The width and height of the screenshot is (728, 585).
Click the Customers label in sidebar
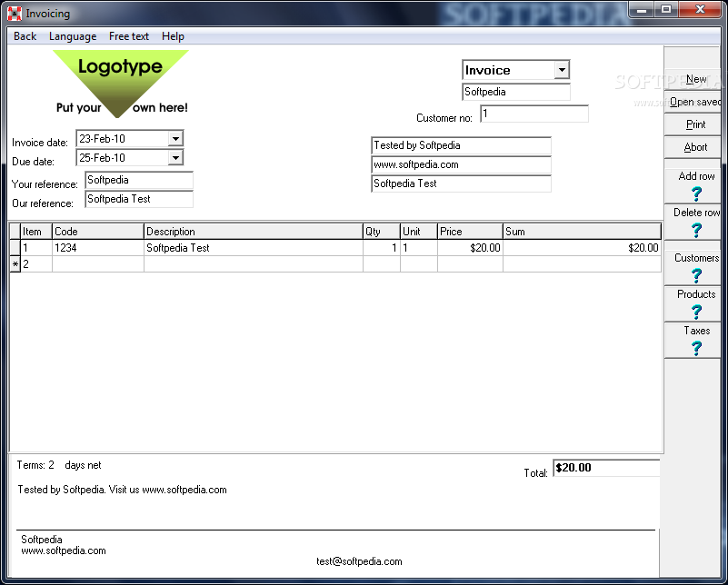(x=696, y=257)
